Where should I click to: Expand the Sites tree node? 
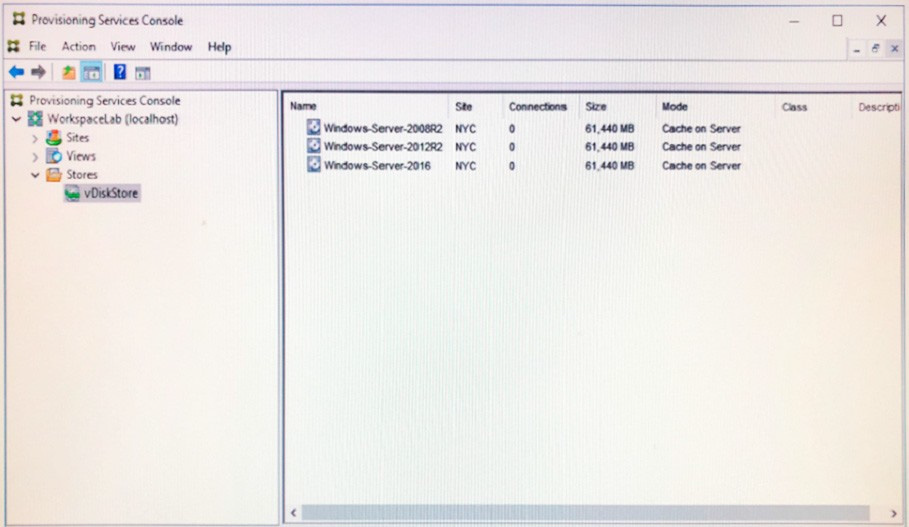[35, 138]
